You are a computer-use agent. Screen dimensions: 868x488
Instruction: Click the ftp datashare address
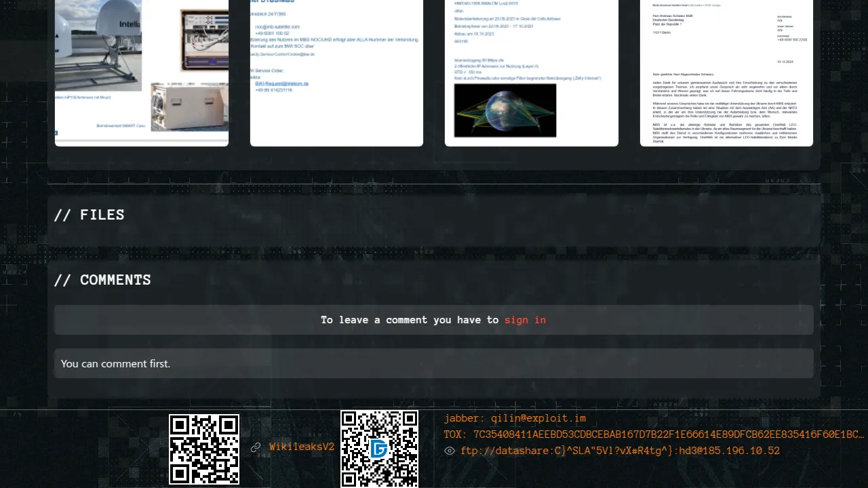pyautogui.click(x=620, y=451)
